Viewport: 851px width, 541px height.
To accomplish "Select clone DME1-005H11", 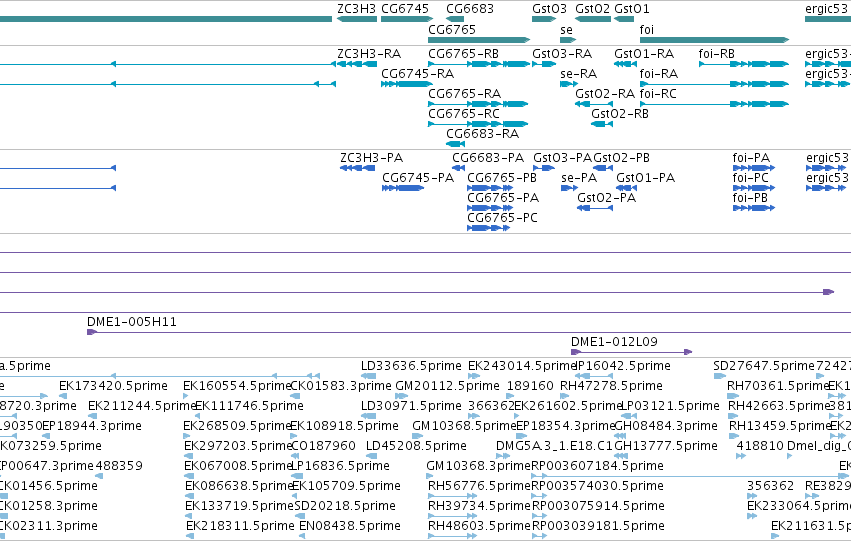I will (132, 322).
